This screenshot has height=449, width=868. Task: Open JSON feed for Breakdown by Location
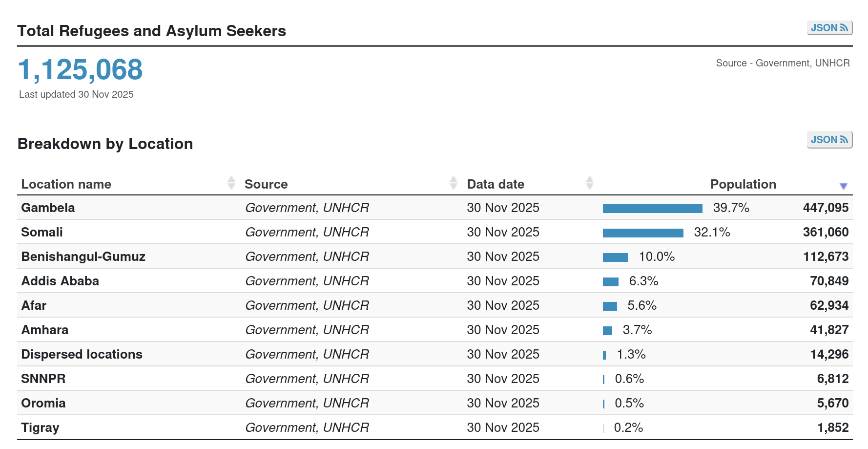pyautogui.click(x=829, y=140)
